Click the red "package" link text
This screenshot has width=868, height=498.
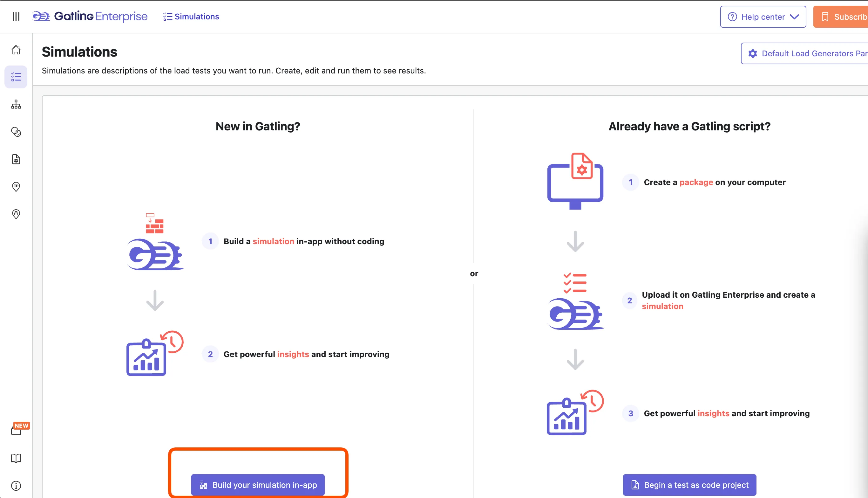click(x=696, y=182)
